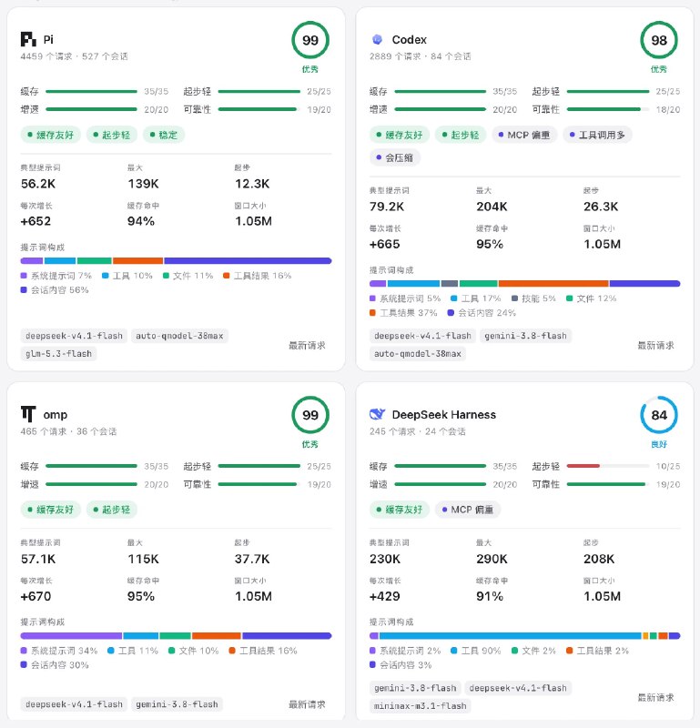700x728 pixels.
Task: Open 最新请求 link in the Codex card
Action: tap(655, 345)
